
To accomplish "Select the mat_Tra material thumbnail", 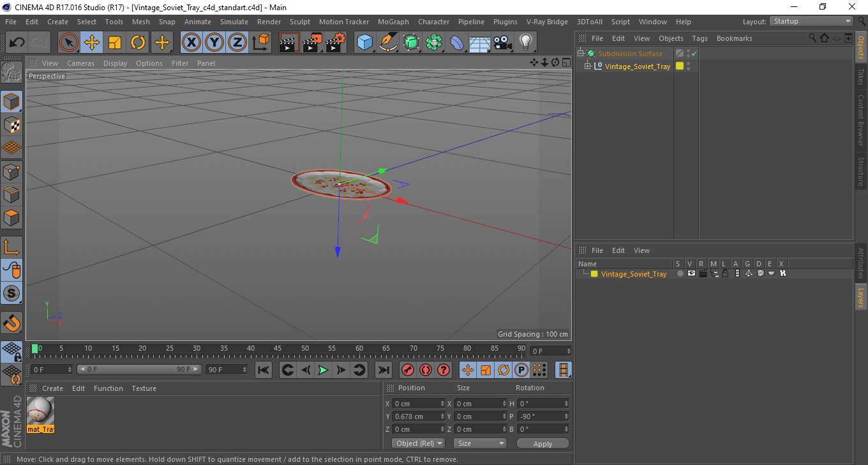I will click(x=40, y=415).
